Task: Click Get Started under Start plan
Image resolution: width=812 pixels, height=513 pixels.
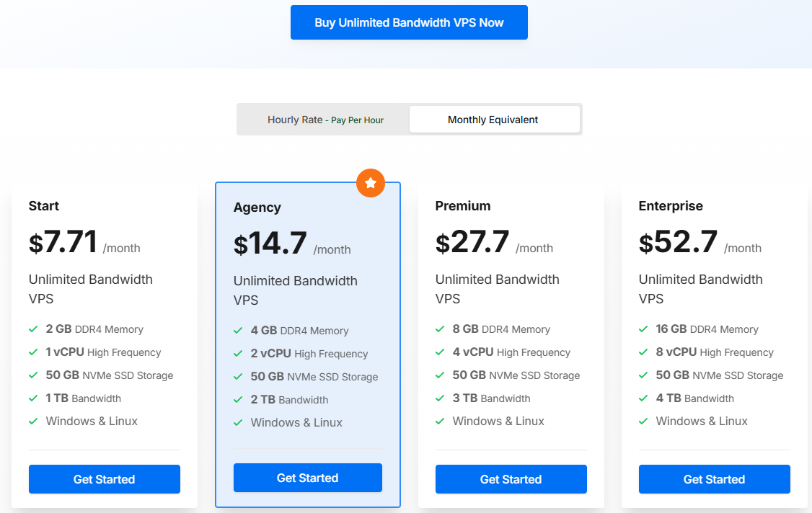Action: click(104, 479)
